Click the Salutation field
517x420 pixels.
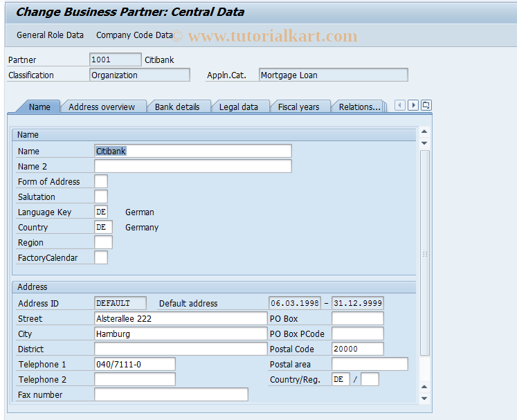click(101, 197)
